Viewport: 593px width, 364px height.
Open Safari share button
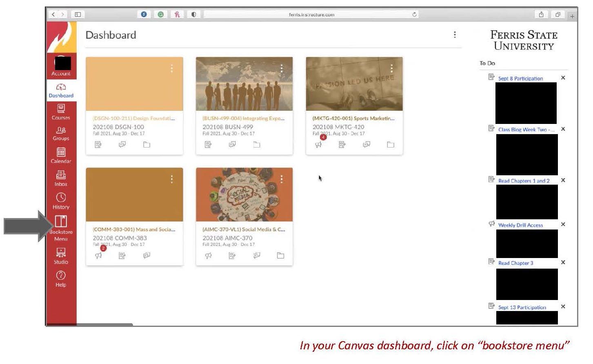click(x=541, y=14)
